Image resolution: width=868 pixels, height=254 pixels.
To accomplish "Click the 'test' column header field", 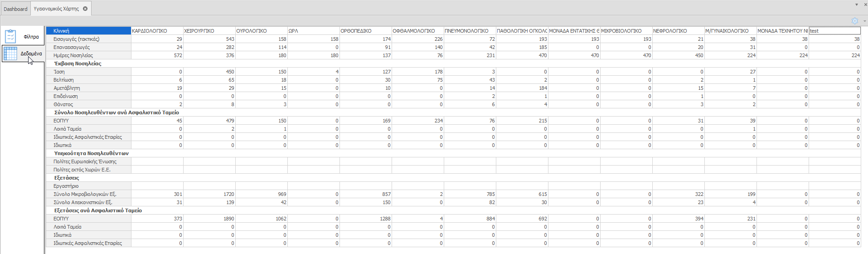I will (834, 31).
